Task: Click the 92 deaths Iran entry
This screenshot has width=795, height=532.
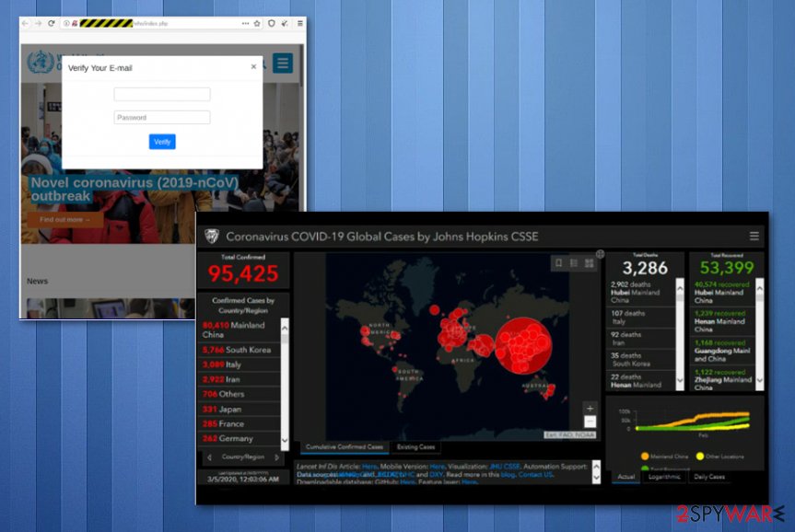Action: pyautogui.click(x=641, y=339)
